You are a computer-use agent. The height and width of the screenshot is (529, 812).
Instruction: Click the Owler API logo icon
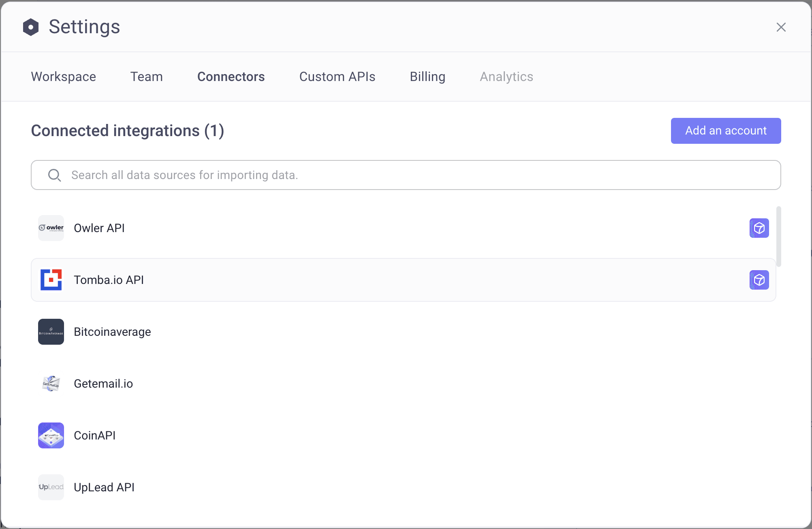[51, 228]
